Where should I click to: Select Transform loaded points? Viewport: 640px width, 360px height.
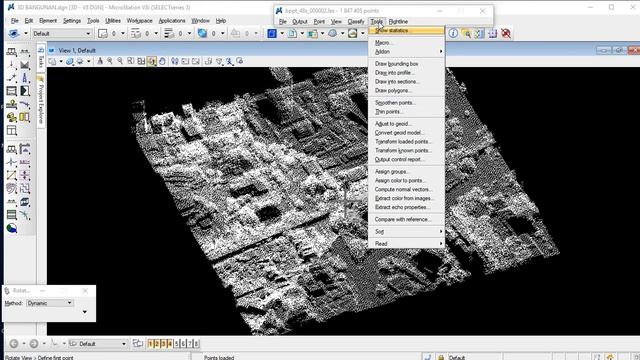click(x=406, y=142)
